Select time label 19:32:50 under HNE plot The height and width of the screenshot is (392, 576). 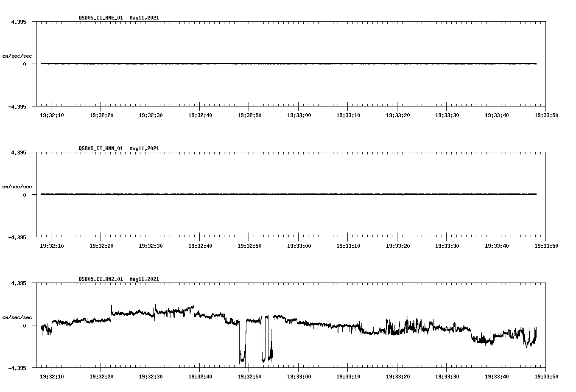tap(249, 115)
